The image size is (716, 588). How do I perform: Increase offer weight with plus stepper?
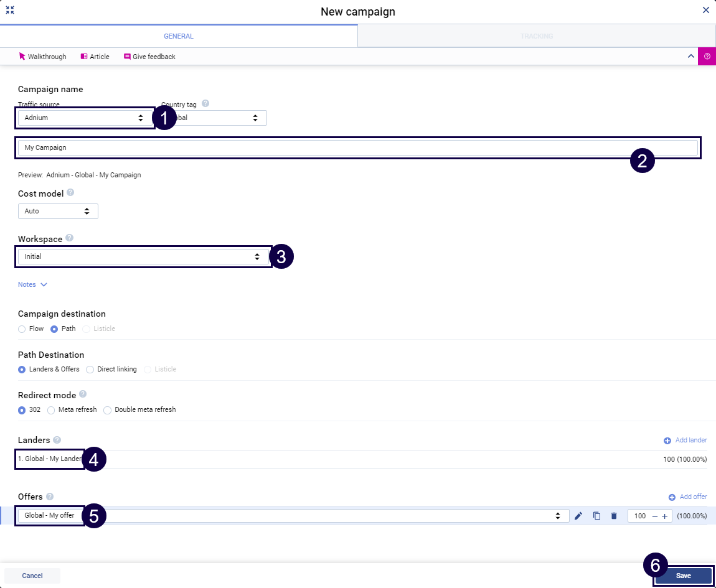664,516
